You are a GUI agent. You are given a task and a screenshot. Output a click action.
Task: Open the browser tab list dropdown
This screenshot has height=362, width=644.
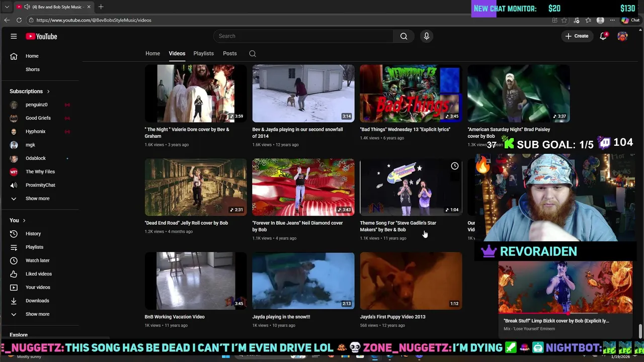click(x=7, y=7)
